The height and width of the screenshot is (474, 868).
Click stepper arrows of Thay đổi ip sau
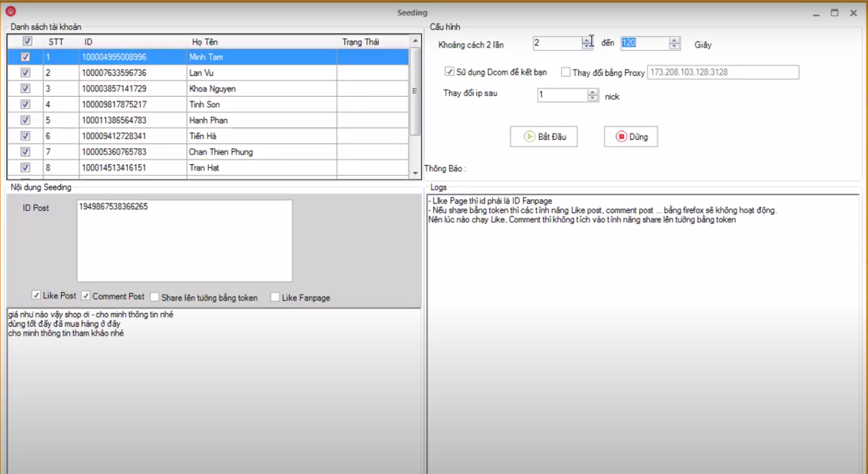click(x=592, y=95)
